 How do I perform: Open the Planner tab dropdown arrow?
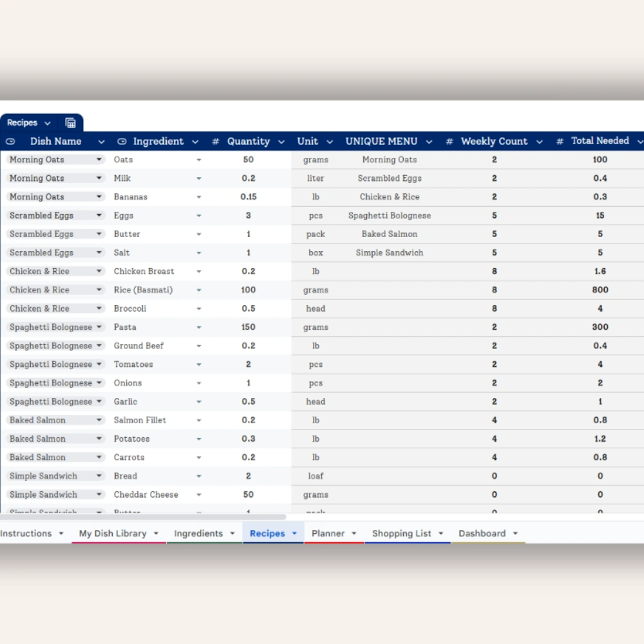point(352,533)
